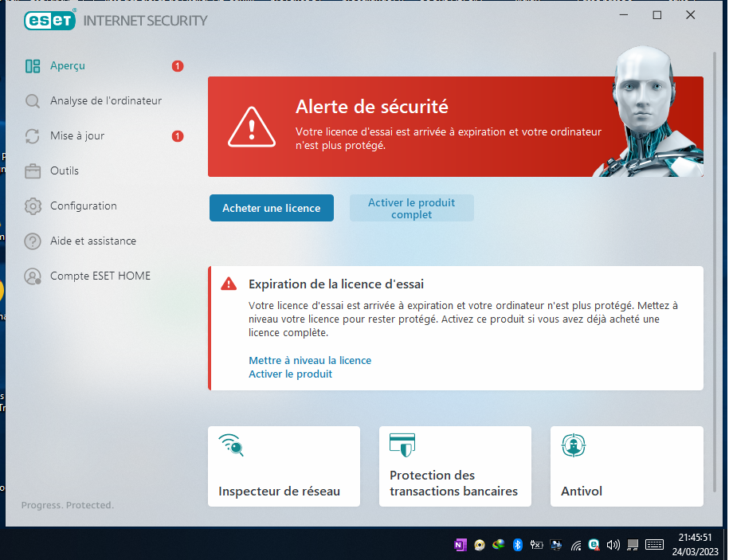Click the briefcase Outils icon
Image resolution: width=729 pixels, height=560 pixels.
[x=33, y=171]
